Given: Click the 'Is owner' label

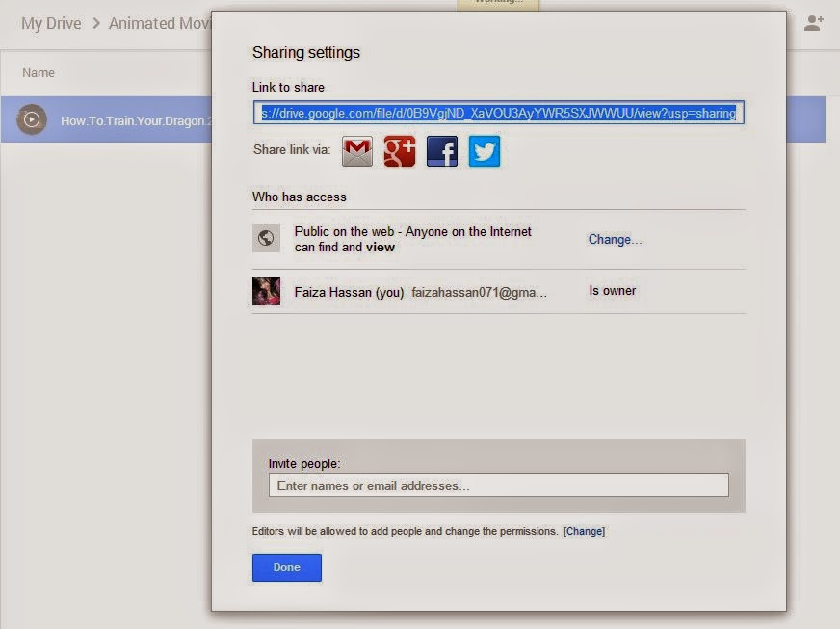Looking at the screenshot, I should 613,290.
